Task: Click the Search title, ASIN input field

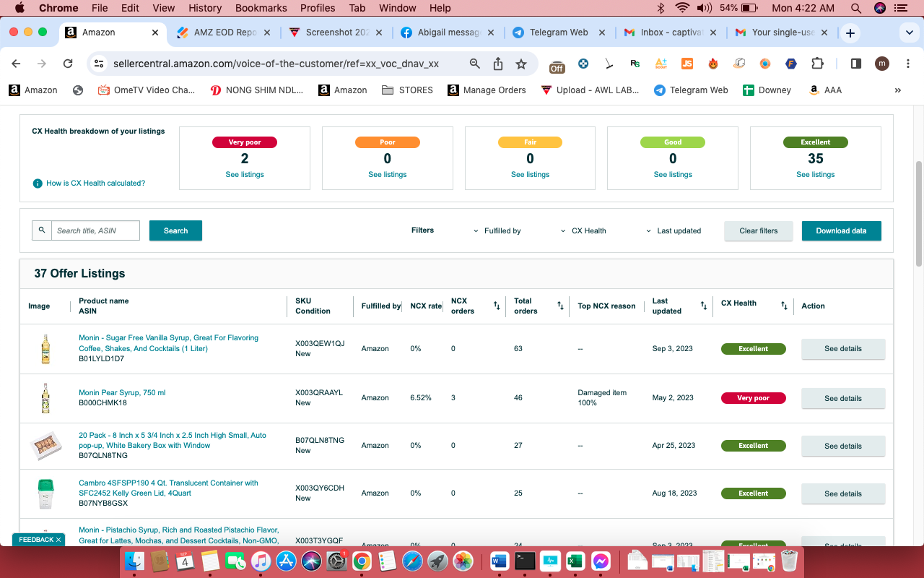Action: coord(95,230)
